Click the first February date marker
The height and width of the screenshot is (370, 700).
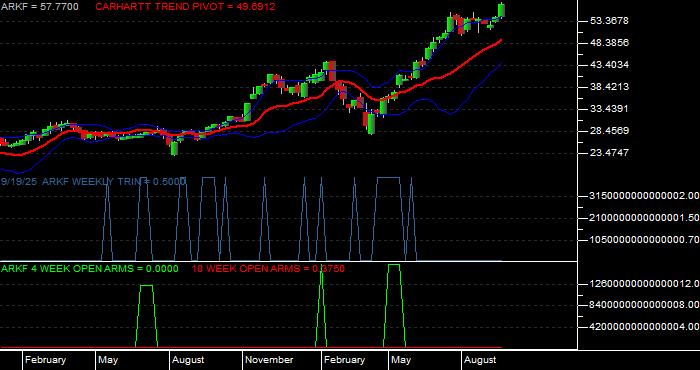pos(45,360)
